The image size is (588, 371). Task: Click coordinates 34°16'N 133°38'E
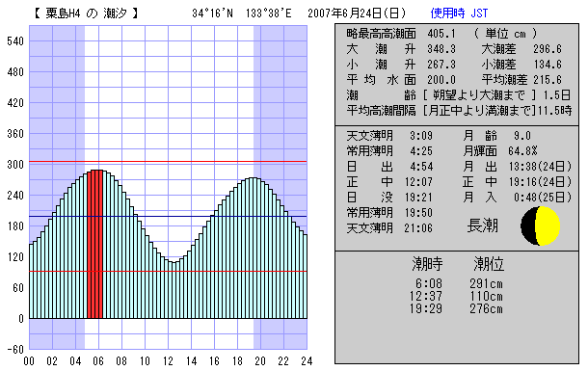(x=242, y=13)
